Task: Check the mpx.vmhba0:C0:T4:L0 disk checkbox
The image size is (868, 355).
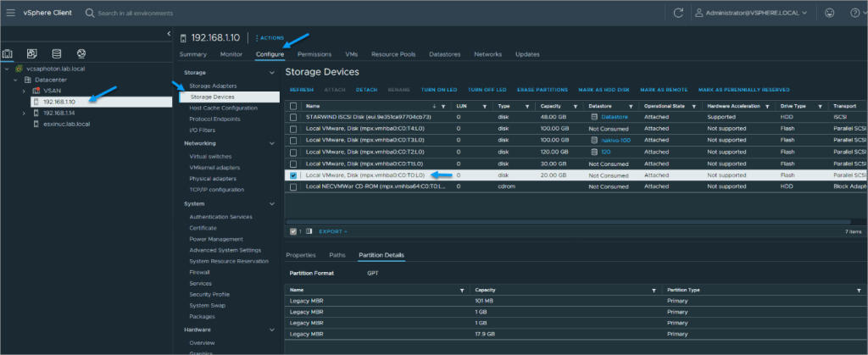Action: point(292,128)
